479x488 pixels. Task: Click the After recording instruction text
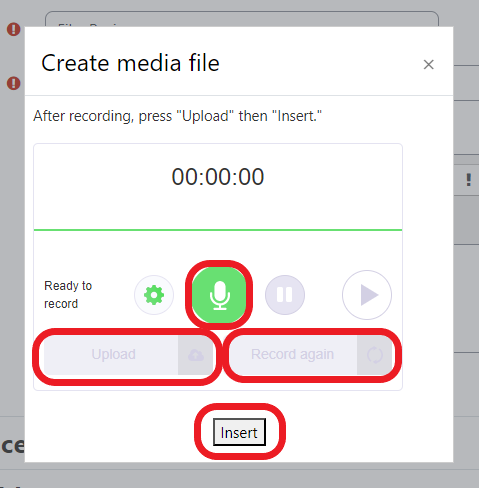click(178, 116)
